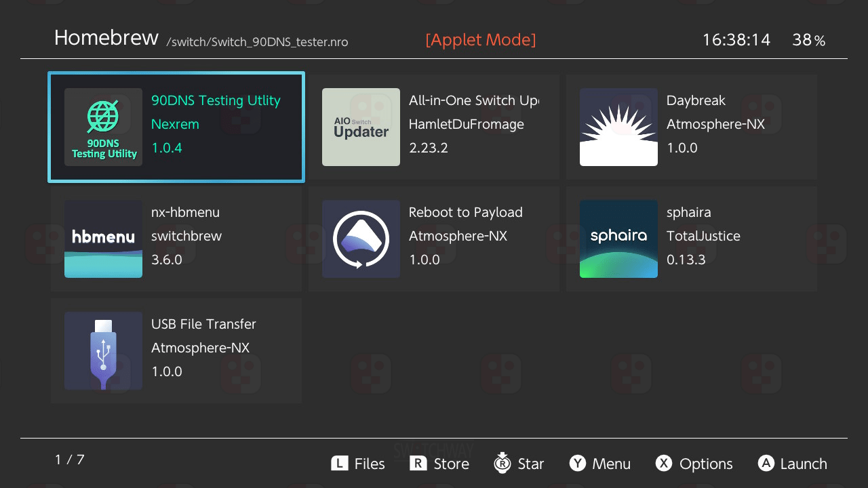Click the USB File Transfer icon
Image resolution: width=868 pixels, height=488 pixels.
click(x=103, y=350)
